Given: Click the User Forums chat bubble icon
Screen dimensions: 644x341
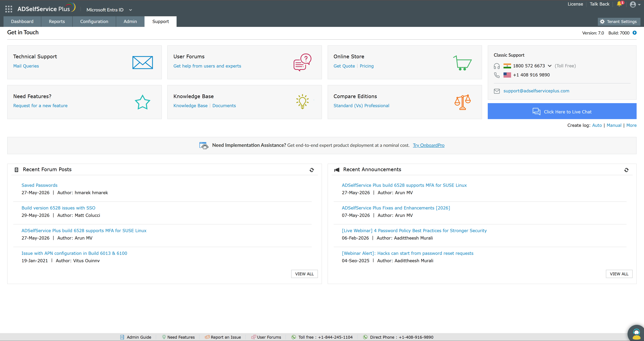Looking at the screenshot, I should (x=302, y=62).
